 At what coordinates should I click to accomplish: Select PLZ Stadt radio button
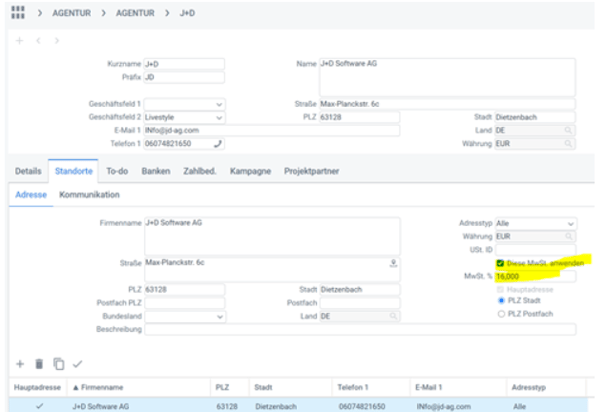pyautogui.click(x=501, y=300)
